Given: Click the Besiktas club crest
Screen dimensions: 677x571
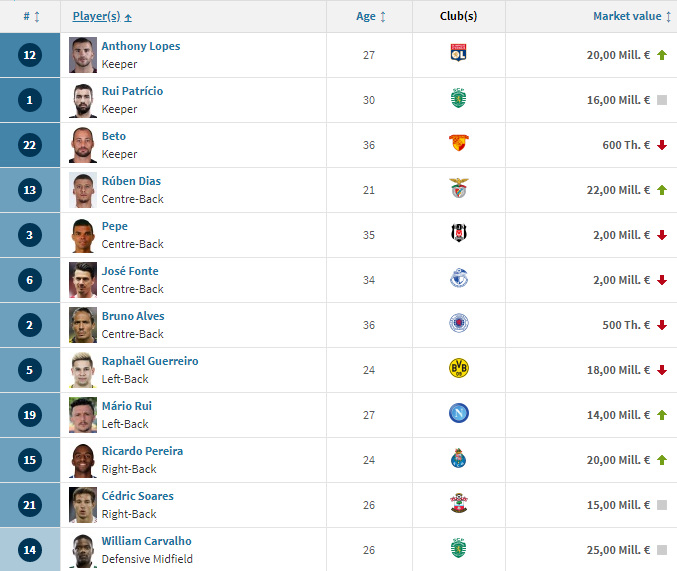Looking at the screenshot, I should coord(459,233).
